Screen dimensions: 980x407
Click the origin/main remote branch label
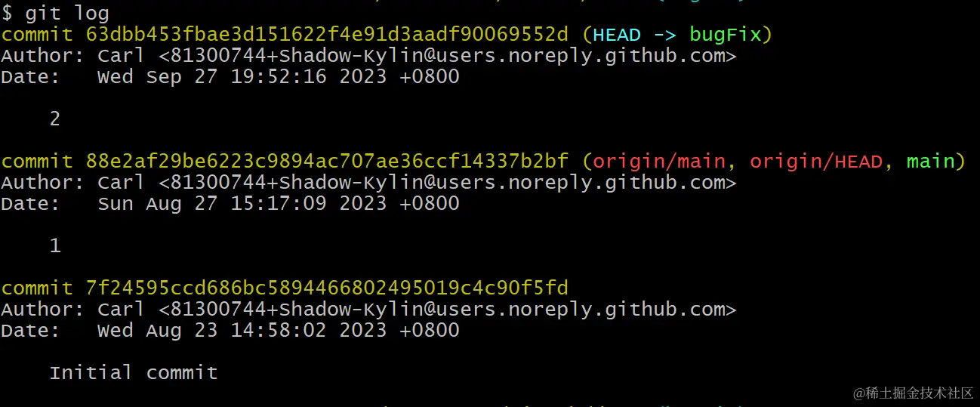[659, 162]
